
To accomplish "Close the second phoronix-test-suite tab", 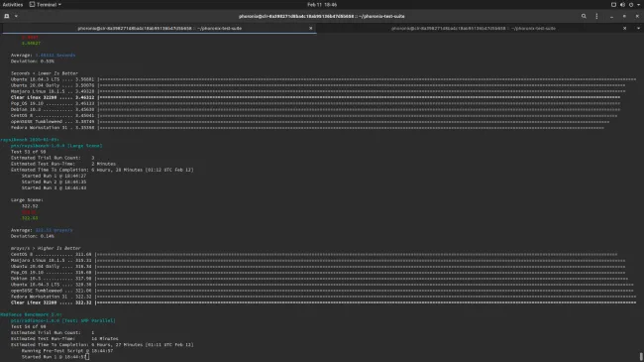I will (625, 28).
